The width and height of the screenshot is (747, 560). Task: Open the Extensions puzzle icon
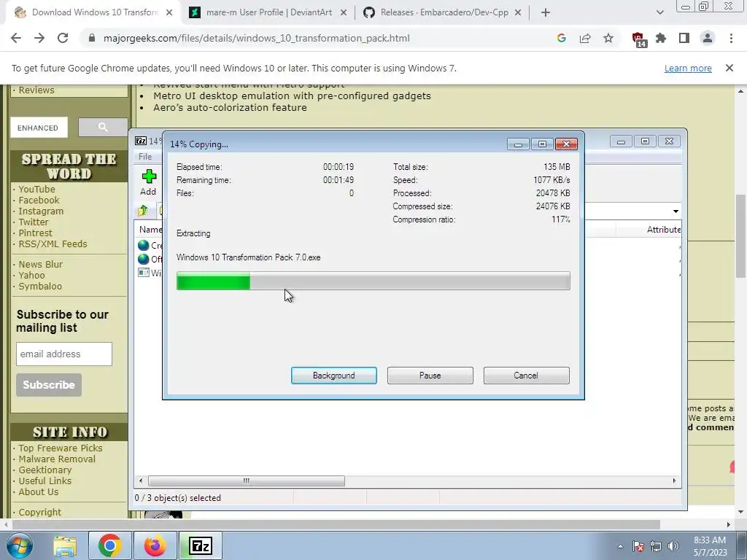click(661, 38)
